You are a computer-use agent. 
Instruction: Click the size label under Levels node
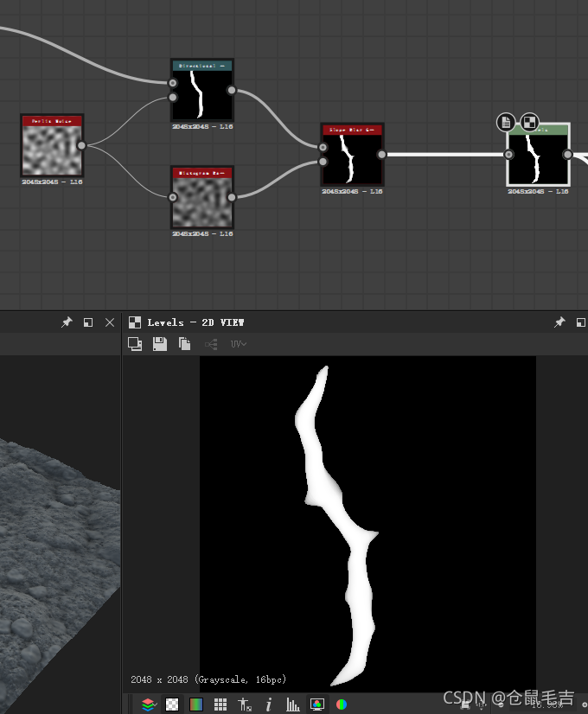point(539,191)
